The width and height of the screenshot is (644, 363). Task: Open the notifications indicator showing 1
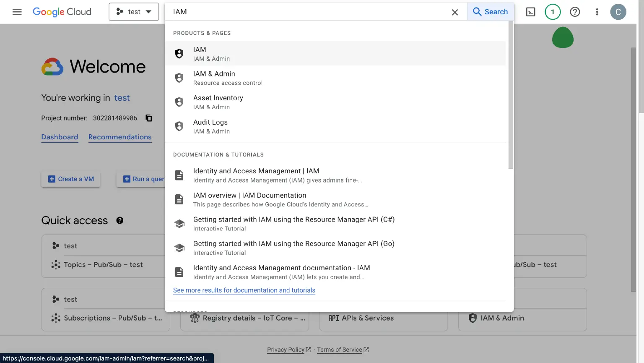(552, 12)
